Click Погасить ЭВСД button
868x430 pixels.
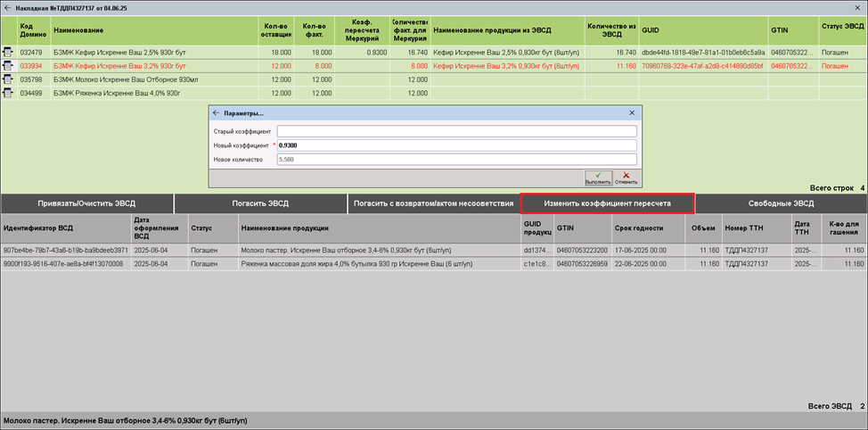(x=260, y=203)
